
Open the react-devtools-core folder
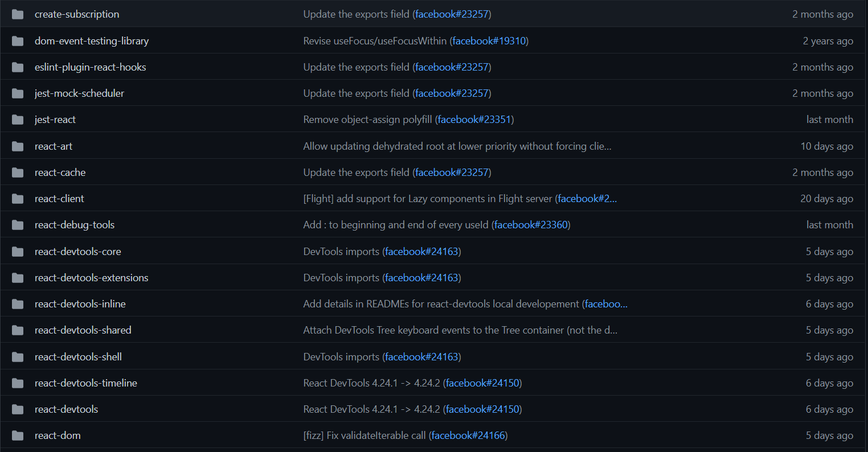(78, 252)
